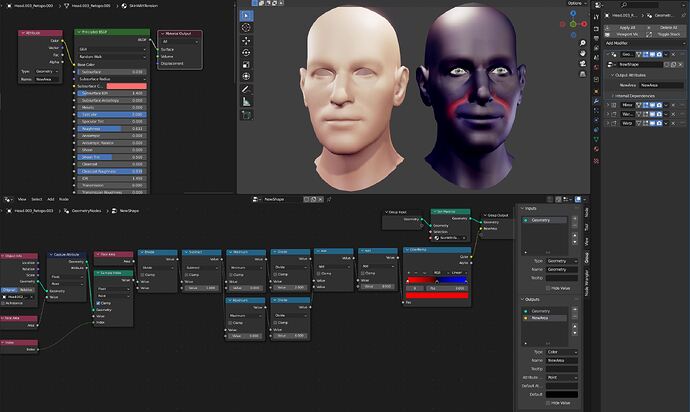
Task: Open Add menu in geometry node editor
Action: point(51,199)
